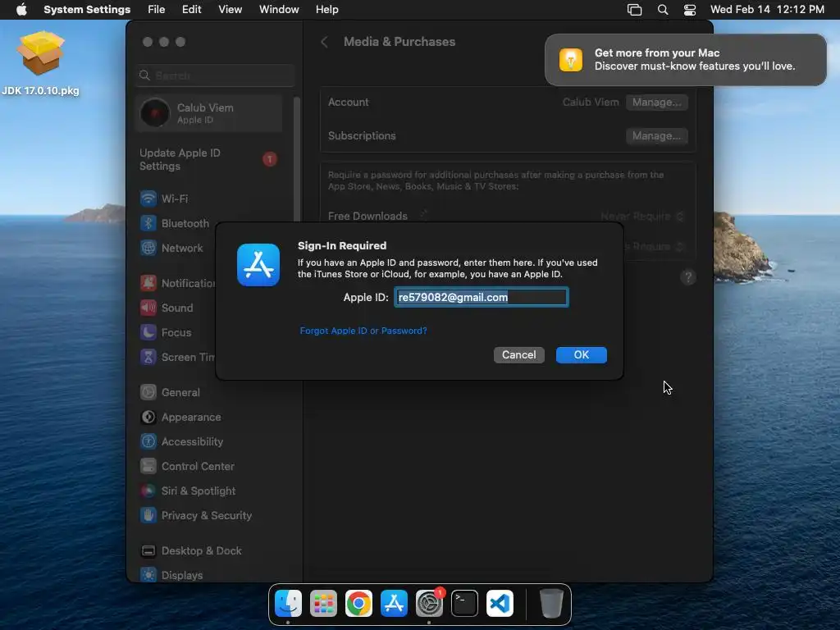Click the red notification badge beside Update Apple ID
The image size is (840, 630).
270,159
